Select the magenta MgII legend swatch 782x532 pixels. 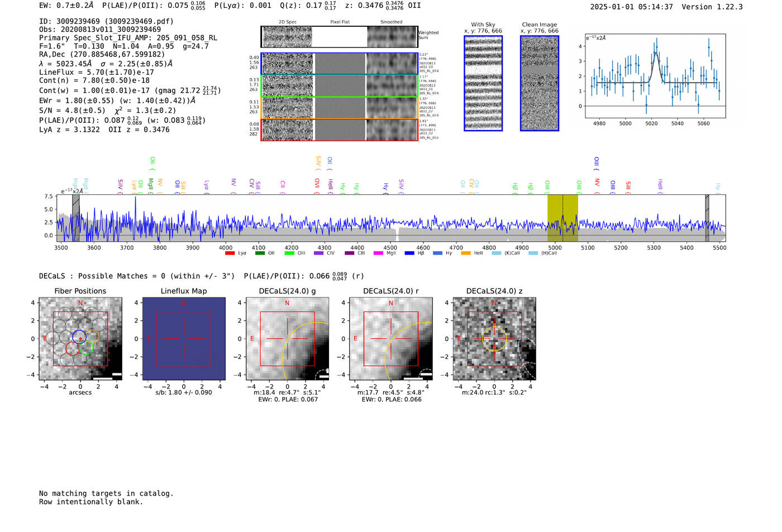click(x=379, y=253)
